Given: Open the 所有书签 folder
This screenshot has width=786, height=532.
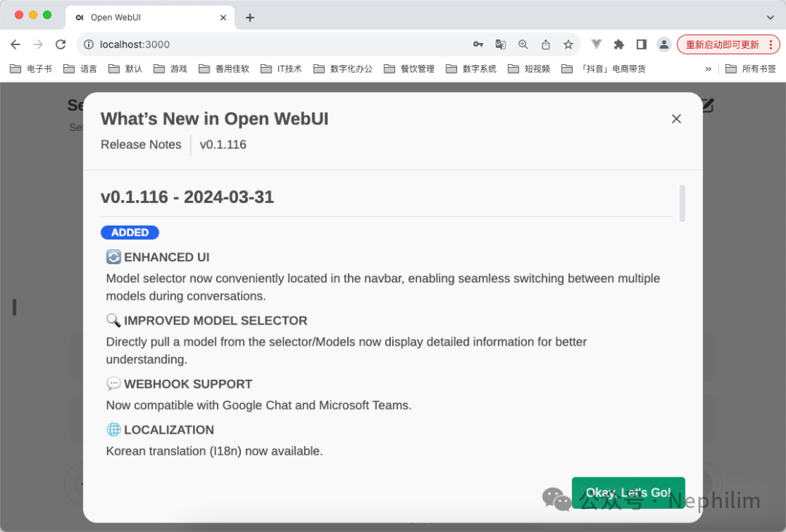Looking at the screenshot, I should [x=750, y=68].
